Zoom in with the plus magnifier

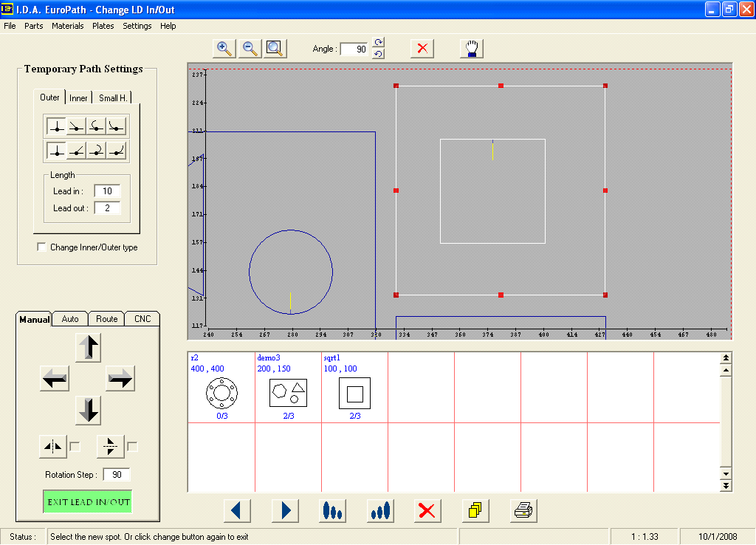coord(224,48)
